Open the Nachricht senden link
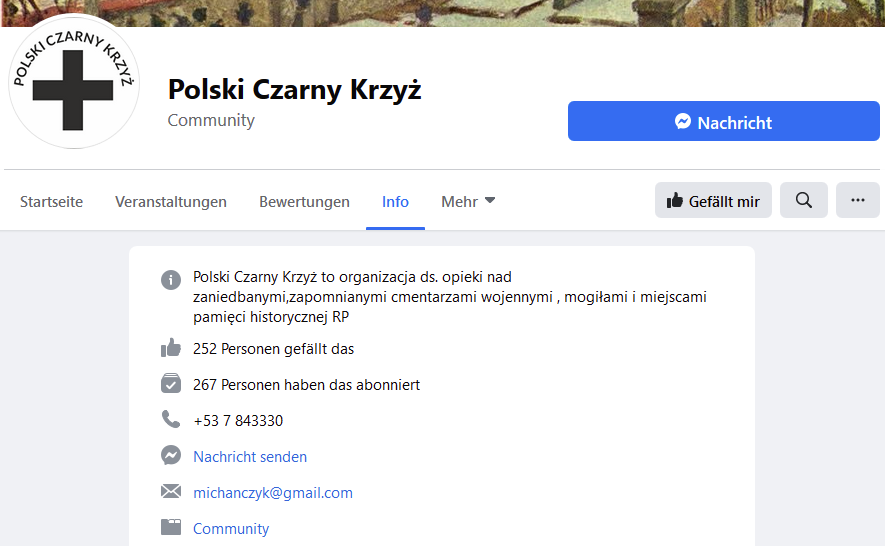Viewport: 885px width, 546px height. click(250, 457)
